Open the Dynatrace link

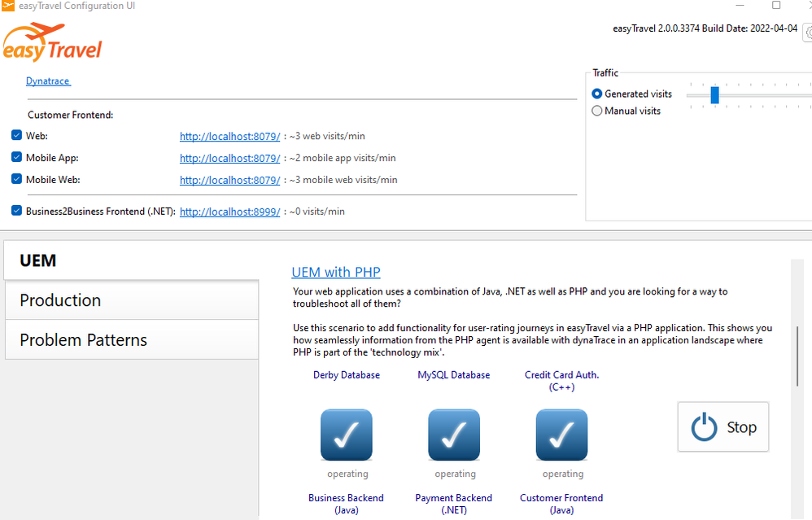coord(48,81)
